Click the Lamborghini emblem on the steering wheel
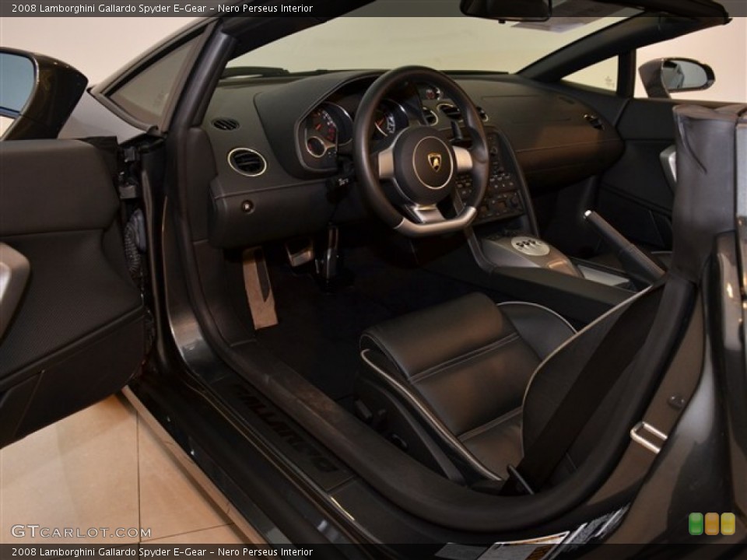The width and height of the screenshot is (747, 560). (x=435, y=162)
